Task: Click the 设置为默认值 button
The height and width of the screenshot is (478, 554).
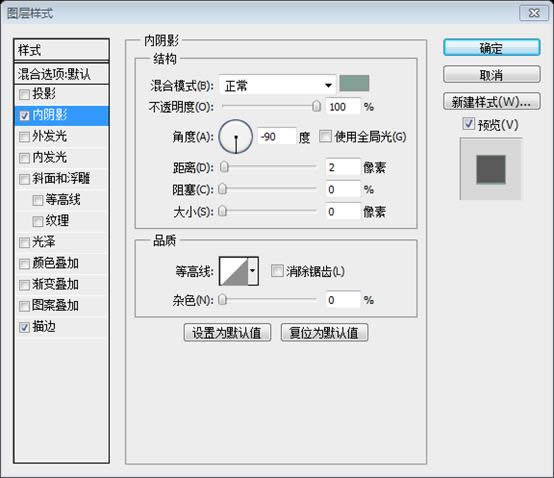Action: (x=227, y=332)
